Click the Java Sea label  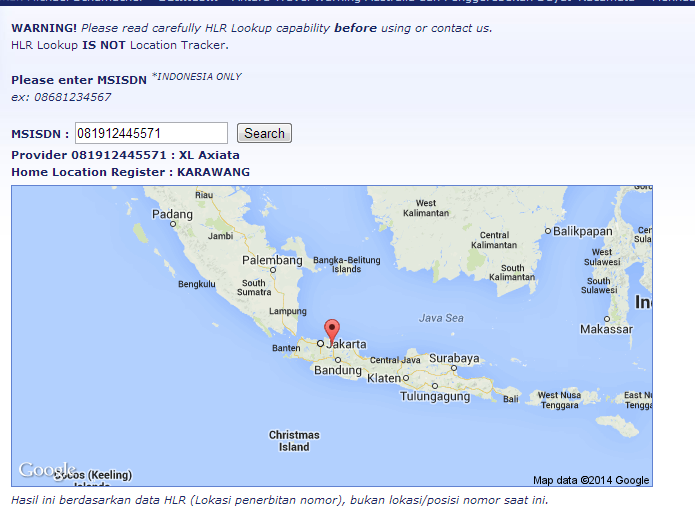click(441, 318)
